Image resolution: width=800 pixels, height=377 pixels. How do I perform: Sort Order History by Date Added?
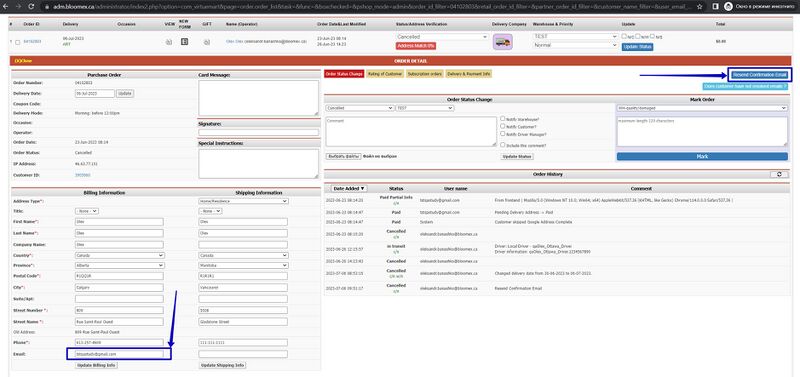tap(349, 189)
